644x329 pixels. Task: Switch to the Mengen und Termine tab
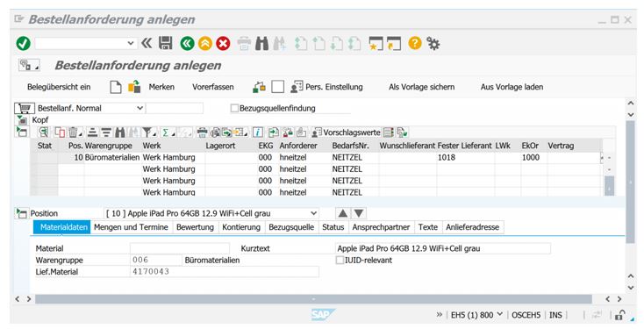tap(131, 227)
